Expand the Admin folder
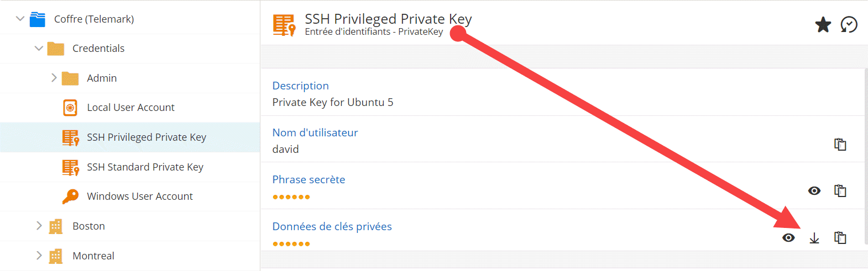Screen dimensions: 868x271 [x=54, y=78]
